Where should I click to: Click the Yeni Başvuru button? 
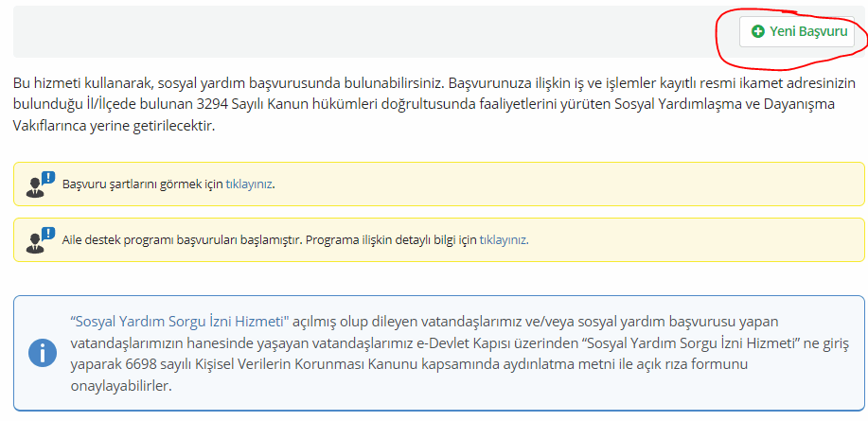[x=797, y=31]
